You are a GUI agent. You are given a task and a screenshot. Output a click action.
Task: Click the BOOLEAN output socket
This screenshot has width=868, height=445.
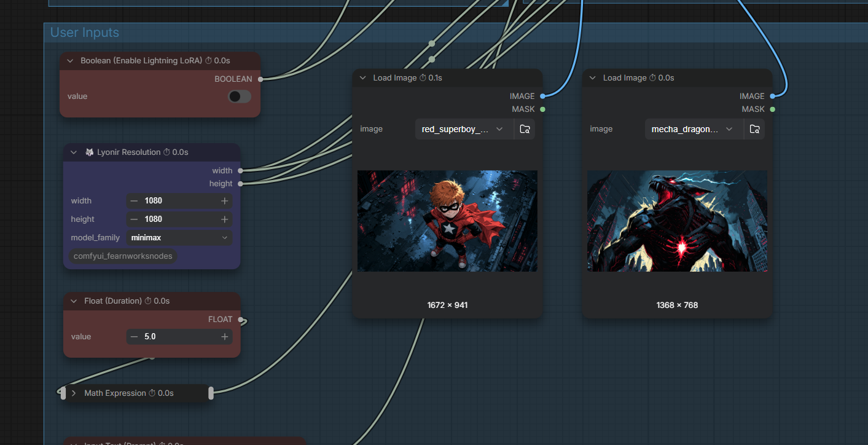(260, 79)
